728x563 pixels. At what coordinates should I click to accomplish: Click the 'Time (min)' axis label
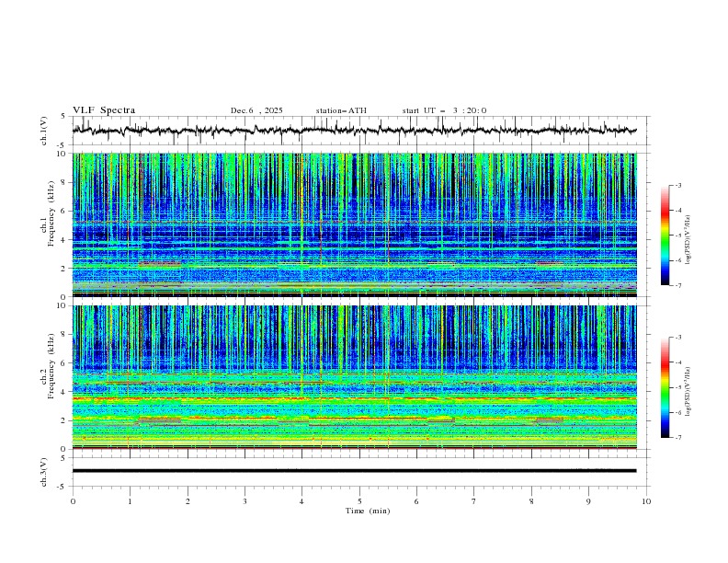click(368, 511)
